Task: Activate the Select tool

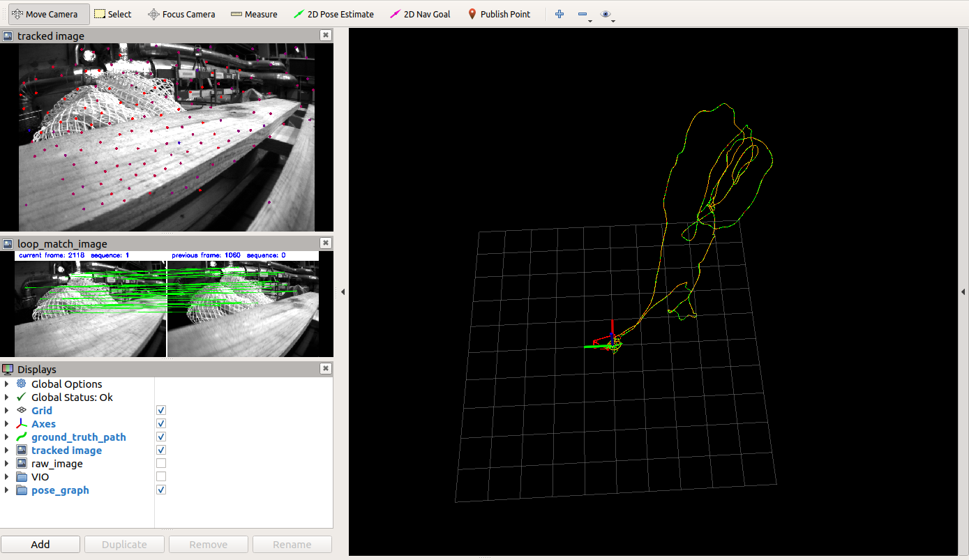Action: point(112,14)
